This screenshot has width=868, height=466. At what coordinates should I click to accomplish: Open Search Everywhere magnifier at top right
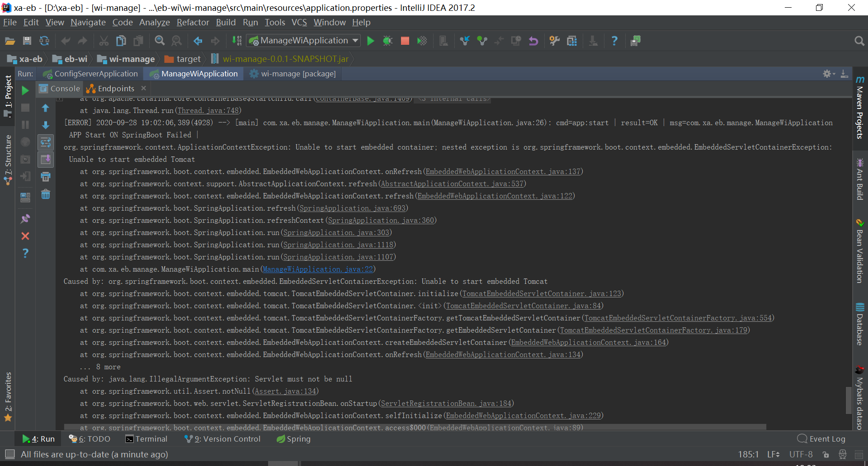pos(859,41)
